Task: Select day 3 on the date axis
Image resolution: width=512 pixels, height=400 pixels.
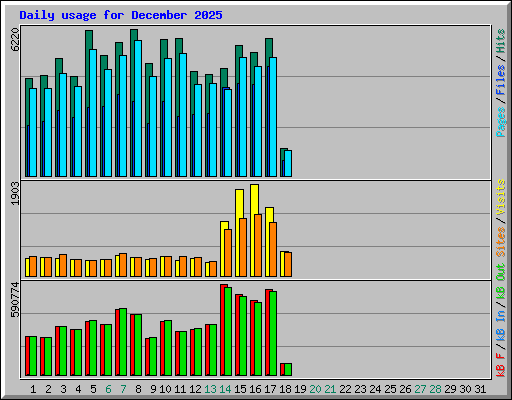Action: pos(63,389)
